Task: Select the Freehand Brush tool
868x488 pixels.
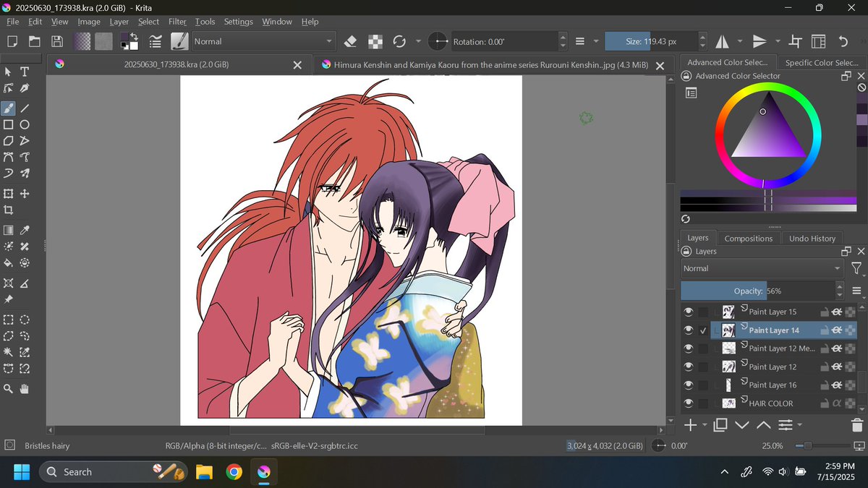Action: 9,108
